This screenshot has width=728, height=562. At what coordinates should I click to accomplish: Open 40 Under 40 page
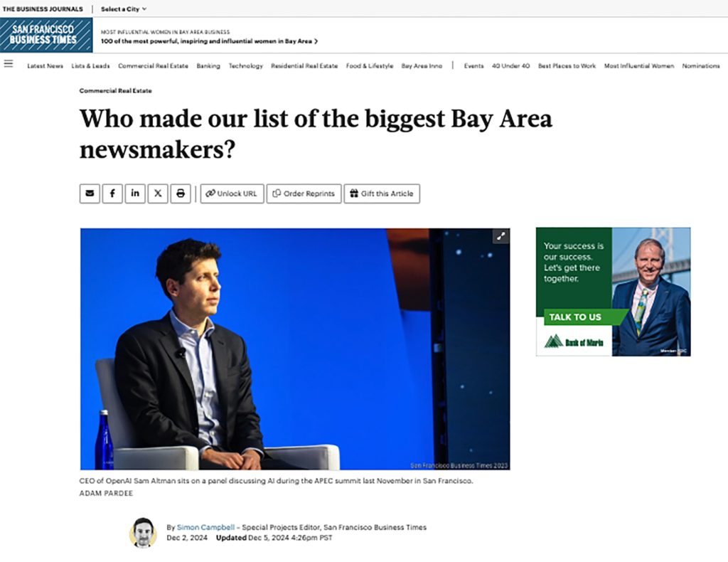click(x=510, y=66)
